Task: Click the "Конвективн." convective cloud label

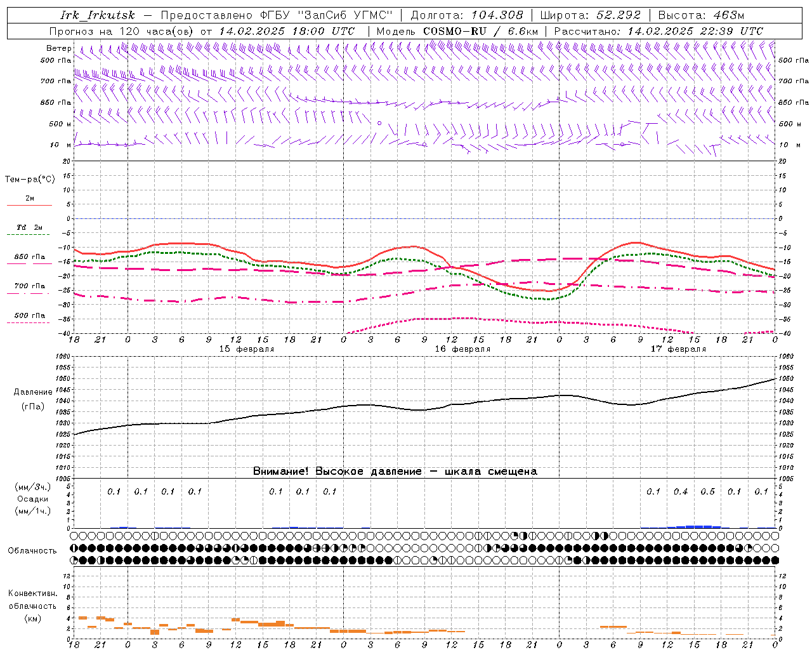Action: (x=32, y=594)
